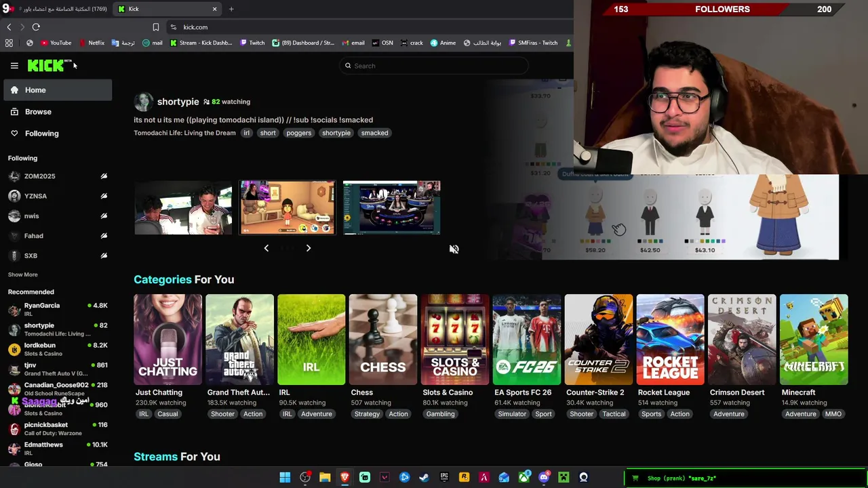Select Browse in the sidebar
Viewport: 868px width, 488px height.
click(x=58, y=112)
